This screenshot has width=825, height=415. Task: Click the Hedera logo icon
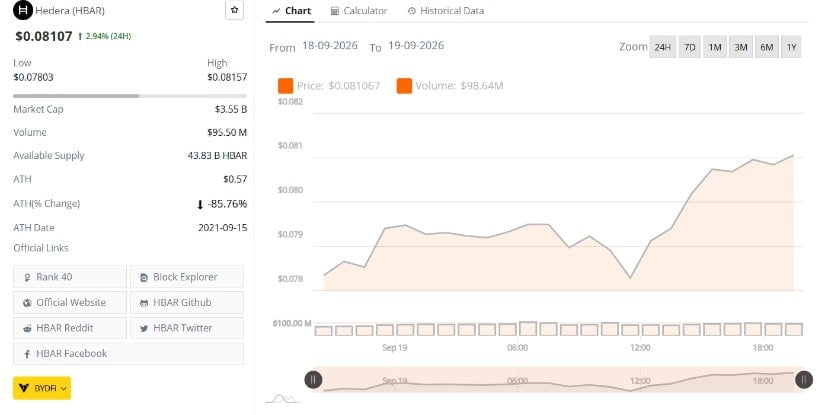click(x=23, y=10)
